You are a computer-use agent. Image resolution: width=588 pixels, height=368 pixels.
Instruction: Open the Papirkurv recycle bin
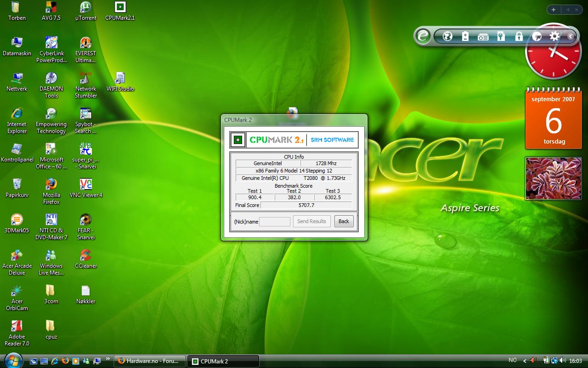(17, 188)
